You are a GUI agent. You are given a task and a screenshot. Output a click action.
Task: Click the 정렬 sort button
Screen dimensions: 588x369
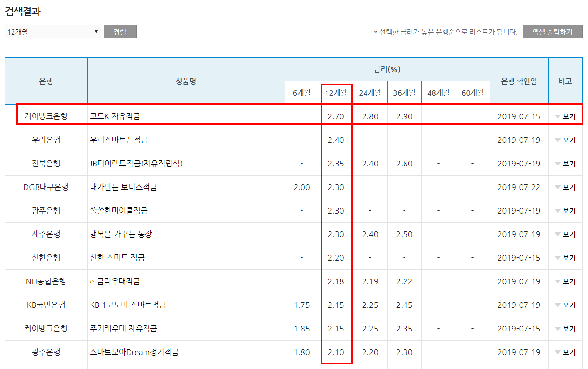120,32
